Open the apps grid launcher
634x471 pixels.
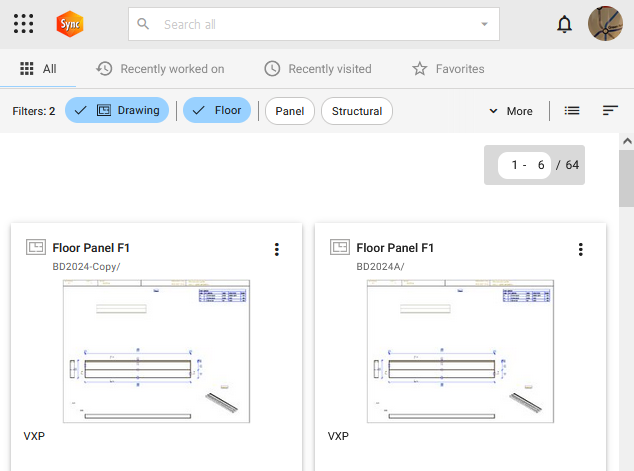click(x=24, y=24)
